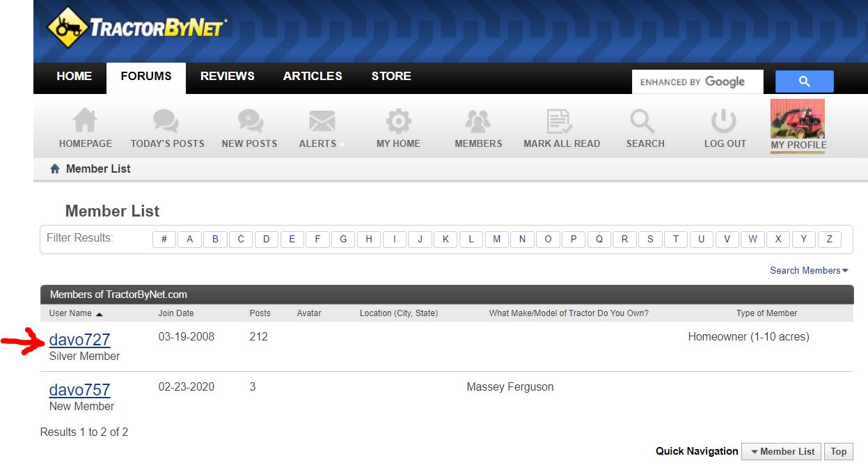
Task: Sort by the Posts column
Action: point(260,313)
